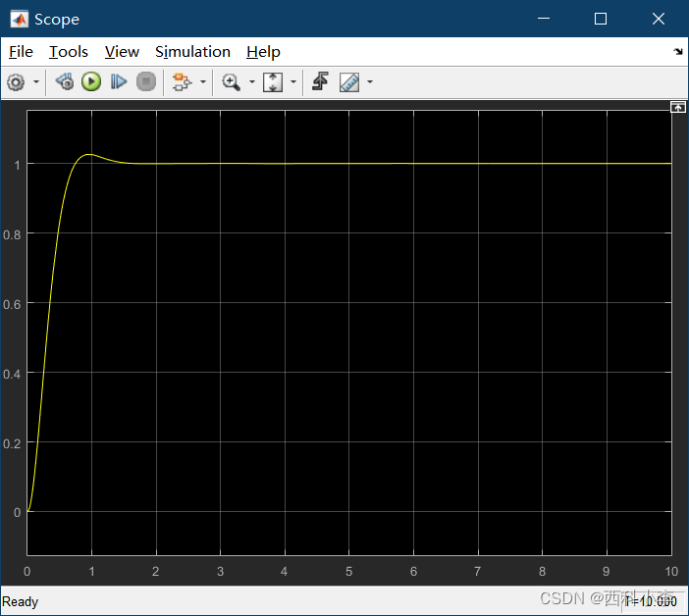Viewport: 689px width, 616px height.
Task: Click the Step Forward button
Action: click(118, 82)
